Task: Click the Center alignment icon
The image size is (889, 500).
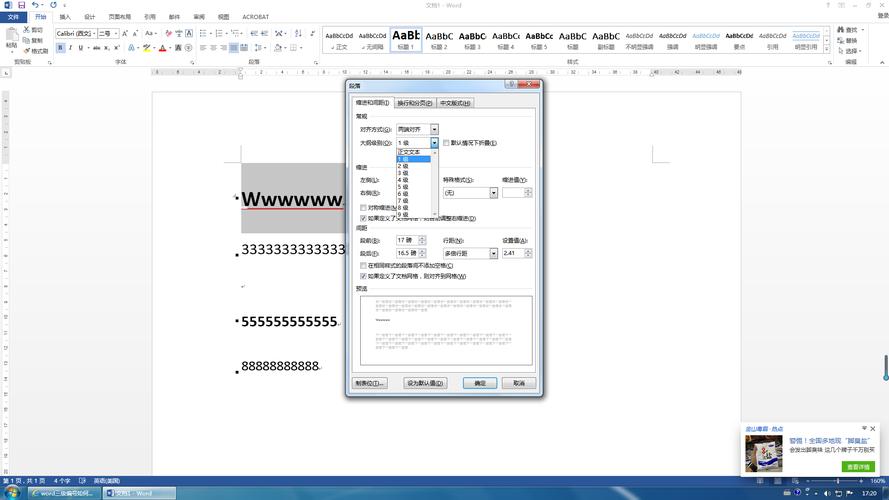Action: 213,48
